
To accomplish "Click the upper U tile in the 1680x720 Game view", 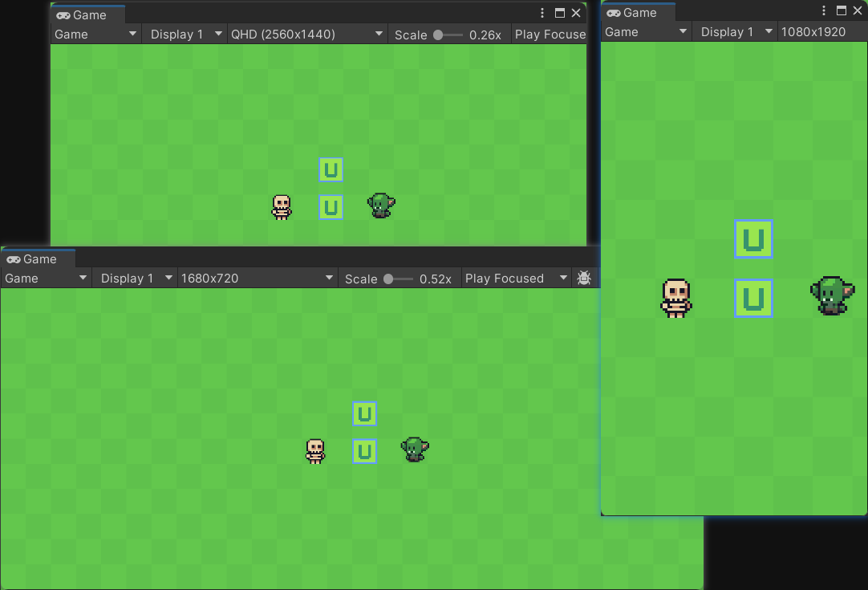I will pos(365,414).
